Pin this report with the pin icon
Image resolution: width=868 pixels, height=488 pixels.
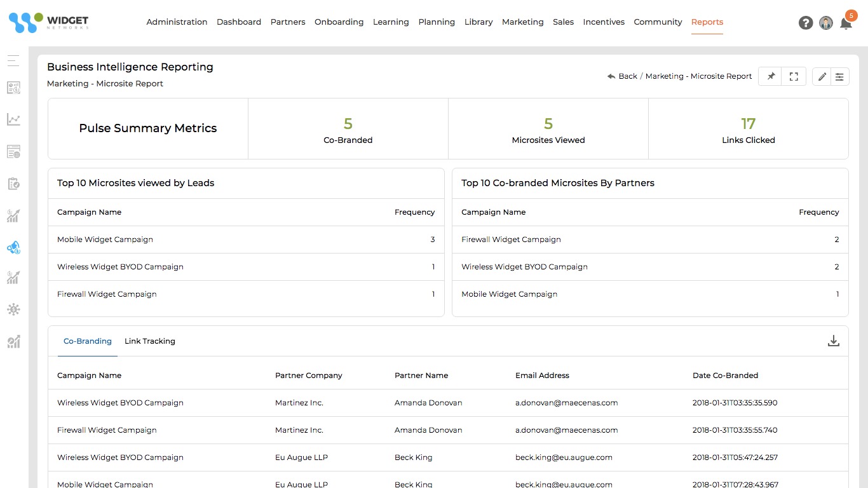771,76
